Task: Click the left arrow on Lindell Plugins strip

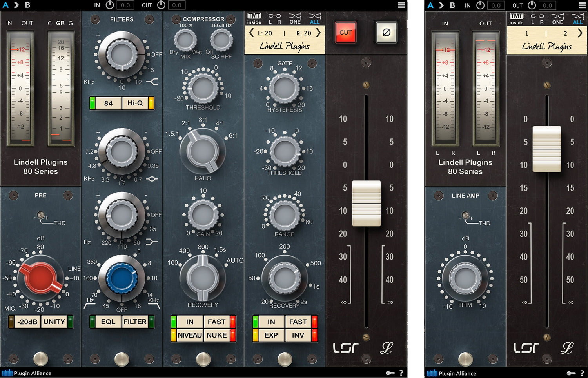Action: [x=251, y=33]
